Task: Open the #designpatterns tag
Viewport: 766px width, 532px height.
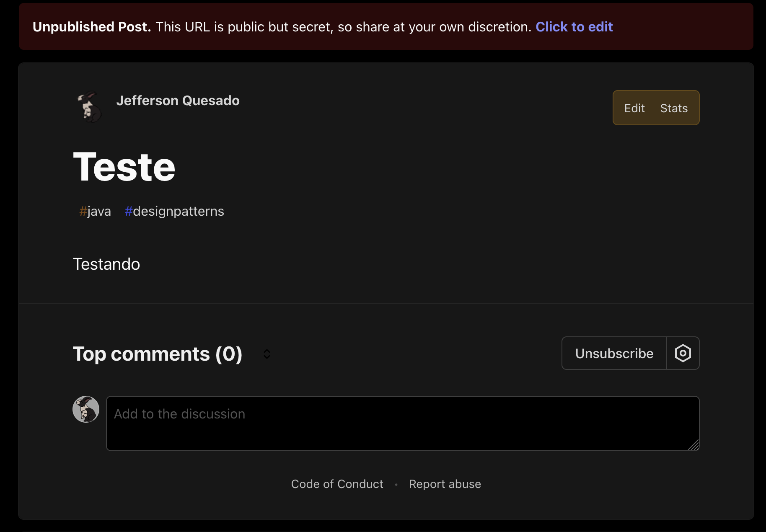Action: coord(174,211)
